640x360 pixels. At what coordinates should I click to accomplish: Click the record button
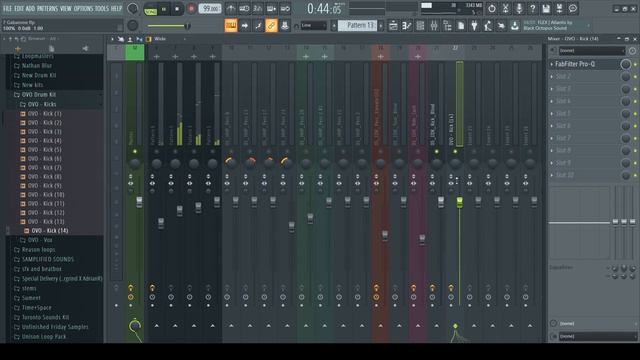tap(191, 9)
